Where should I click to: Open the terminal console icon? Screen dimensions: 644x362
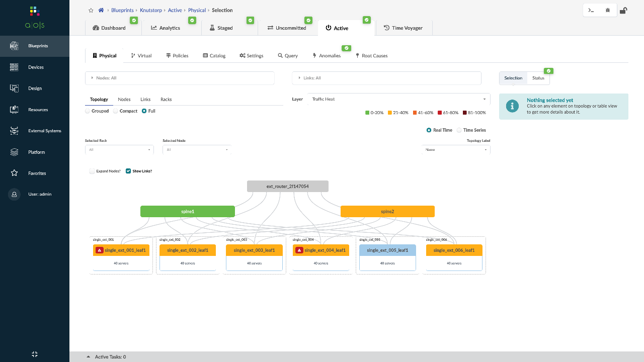pos(591,10)
